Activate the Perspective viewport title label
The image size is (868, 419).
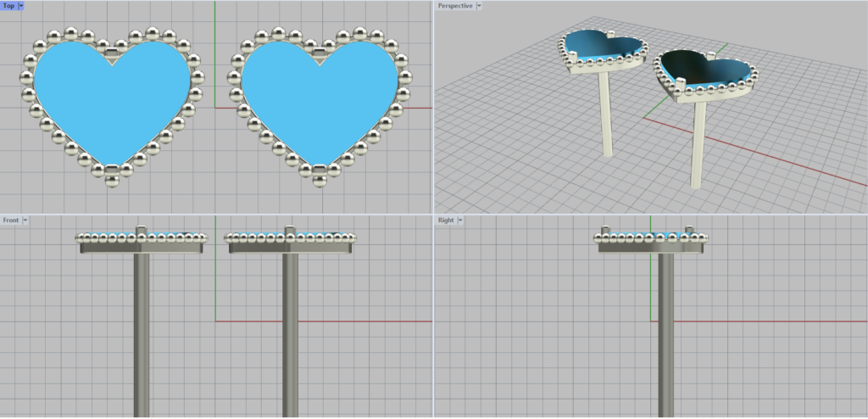tap(455, 6)
